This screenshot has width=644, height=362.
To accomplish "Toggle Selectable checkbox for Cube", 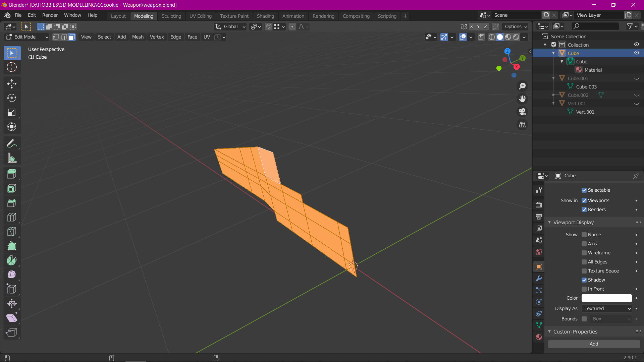I will point(584,190).
